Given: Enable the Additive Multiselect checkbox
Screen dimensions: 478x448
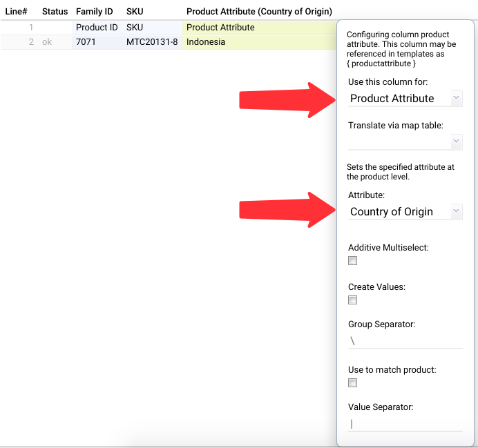Looking at the screenshot, I should [x=352, y=261].
